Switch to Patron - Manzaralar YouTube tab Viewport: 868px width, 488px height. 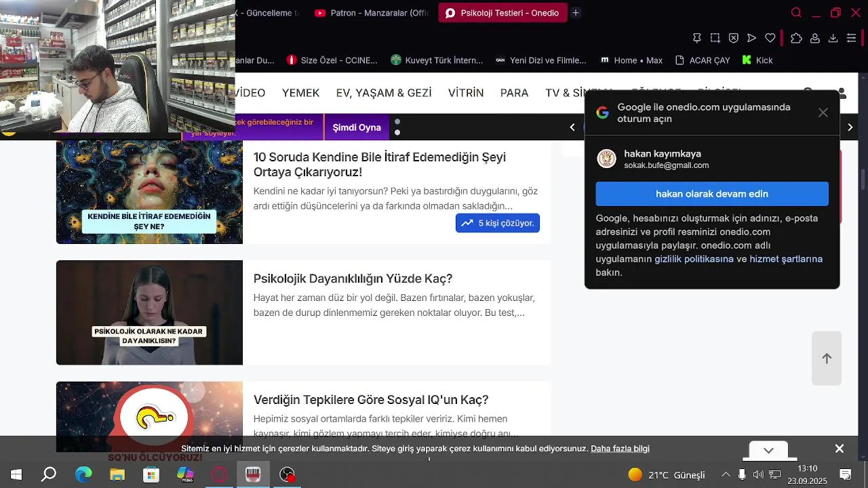[x=372, y=13]
